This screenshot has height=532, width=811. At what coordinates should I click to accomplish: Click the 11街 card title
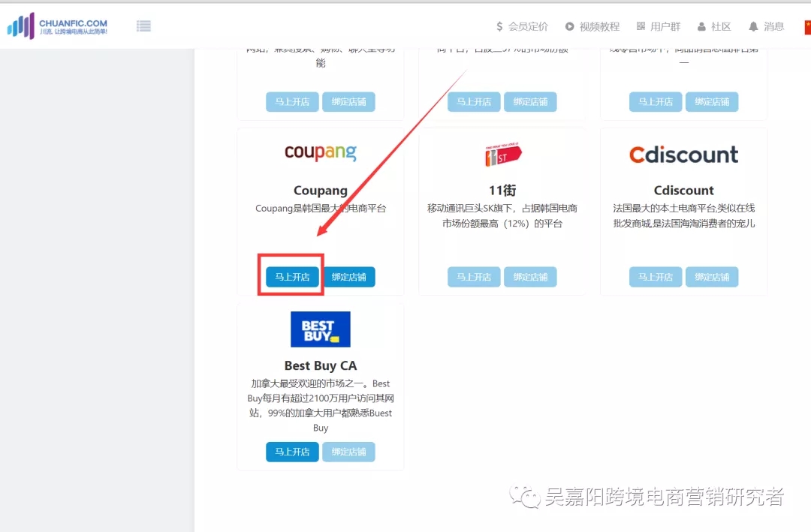502,191
